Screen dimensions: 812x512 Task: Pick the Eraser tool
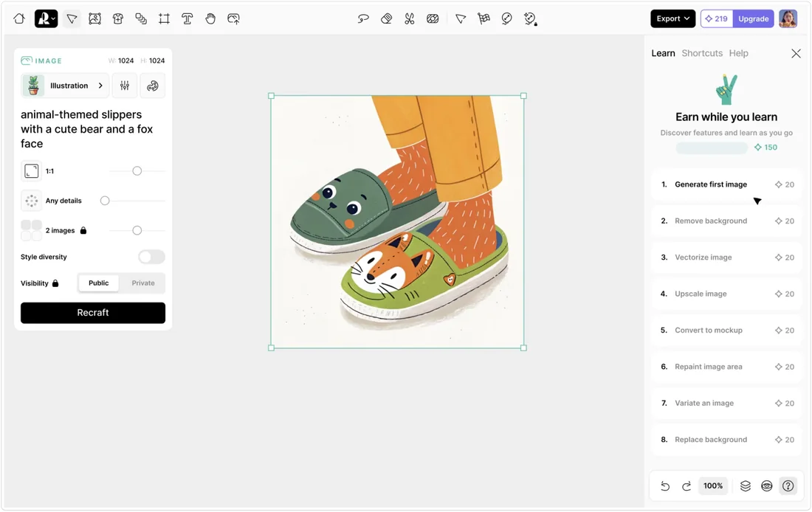[x=386, y=18]
